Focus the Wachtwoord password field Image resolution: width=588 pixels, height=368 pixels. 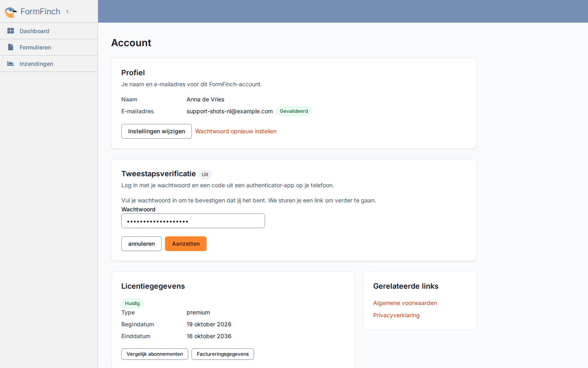click(193, 221)
